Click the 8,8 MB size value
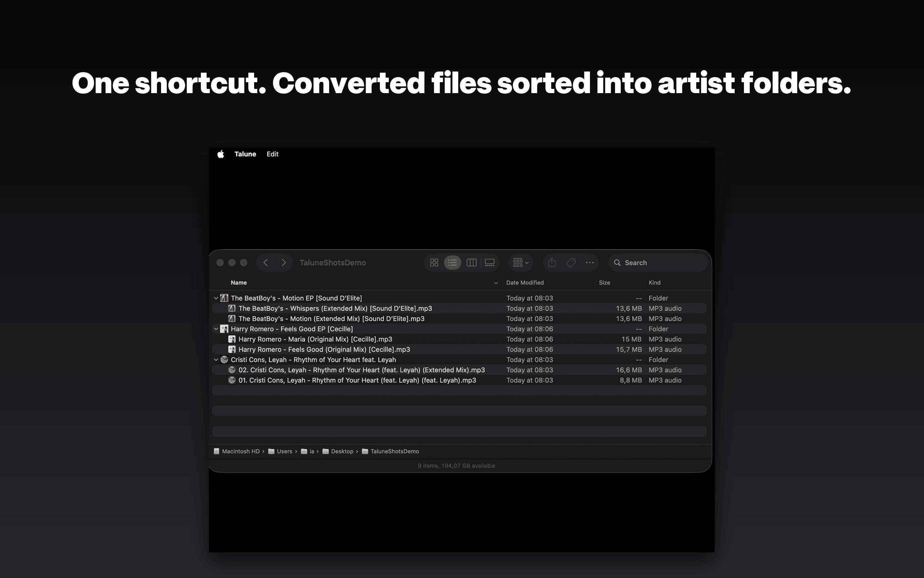The image size is (924, 578). [631, 380]
